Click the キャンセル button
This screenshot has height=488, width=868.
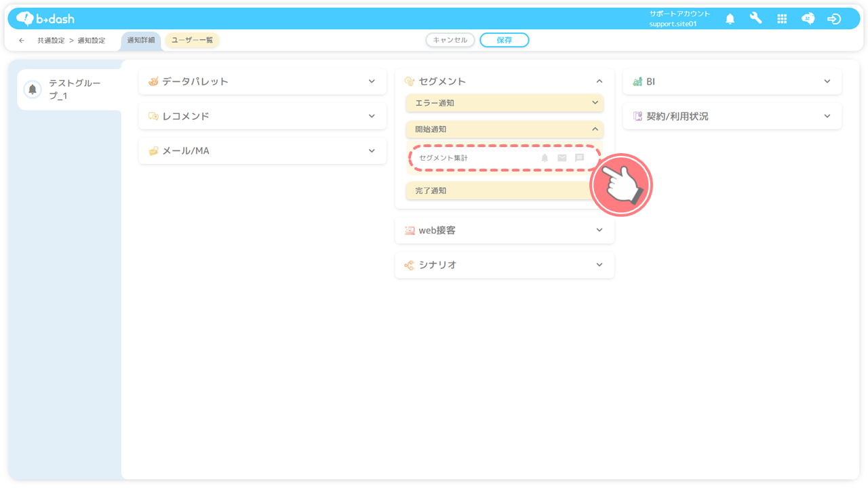tap(450, 40)
